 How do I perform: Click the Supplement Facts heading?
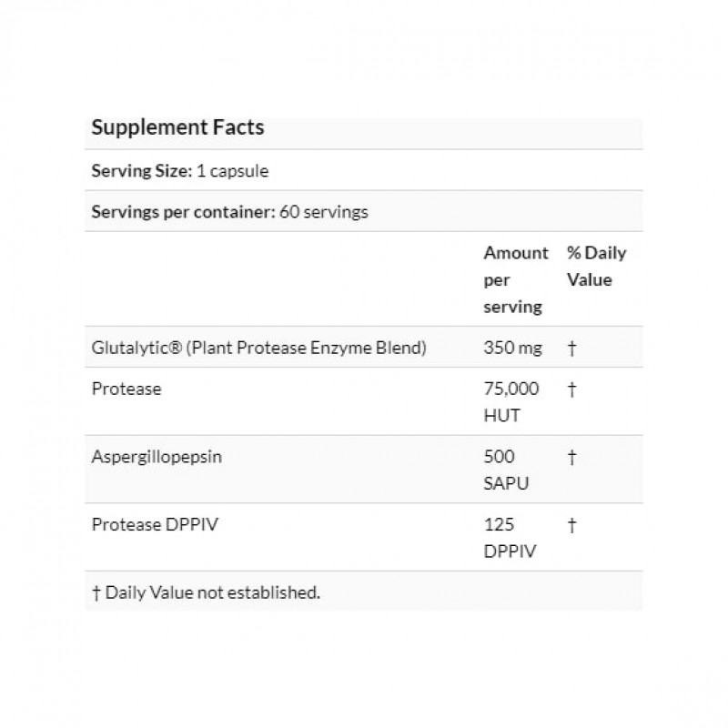177,127
